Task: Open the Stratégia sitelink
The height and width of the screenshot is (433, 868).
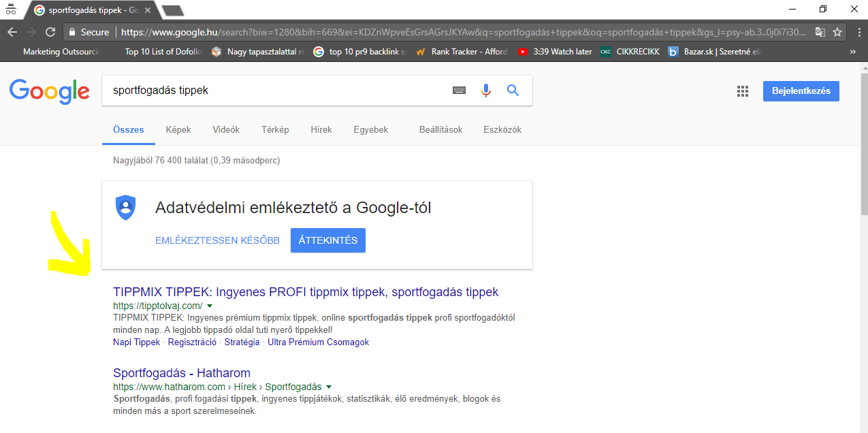Action: [x=242, y=342]
